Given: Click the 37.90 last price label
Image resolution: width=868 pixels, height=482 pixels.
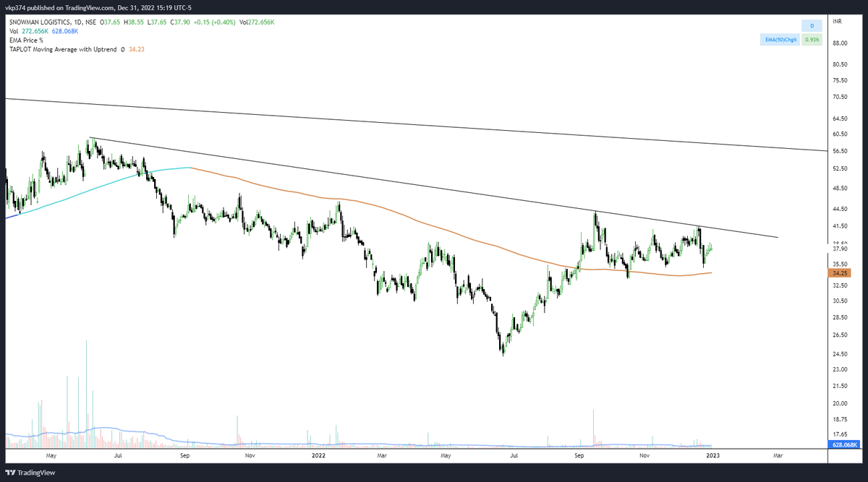Looking at the screenshot, I should click(840, 249).
